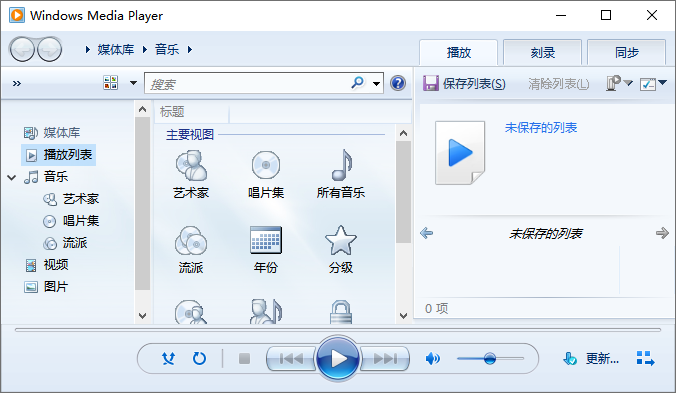The width and height of the screenshot is (676, 393).
Task: Open the search box dropdown arrow
Action: click(x=376, y=84)
